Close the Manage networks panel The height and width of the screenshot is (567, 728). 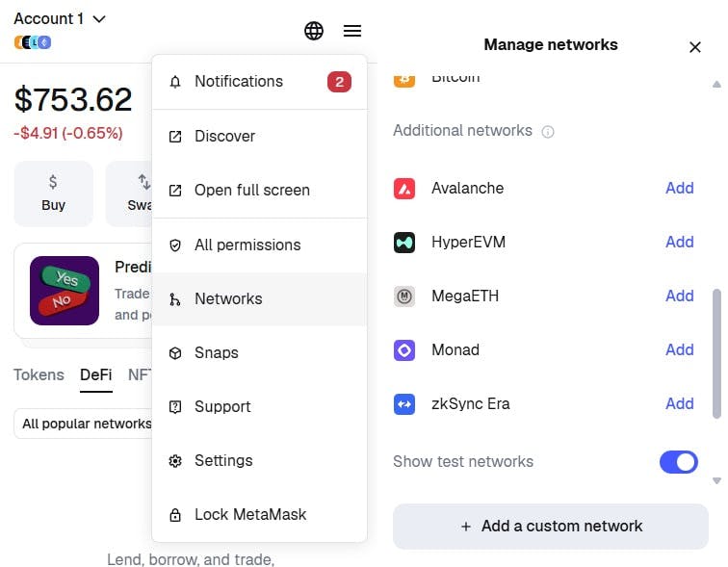coord(694,47)
